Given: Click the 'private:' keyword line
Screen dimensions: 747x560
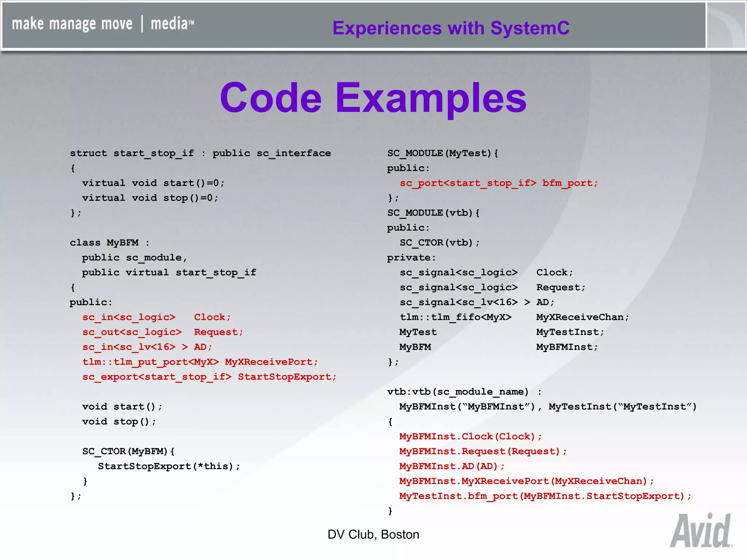Looking at the screenshot, I should [411, 258].
